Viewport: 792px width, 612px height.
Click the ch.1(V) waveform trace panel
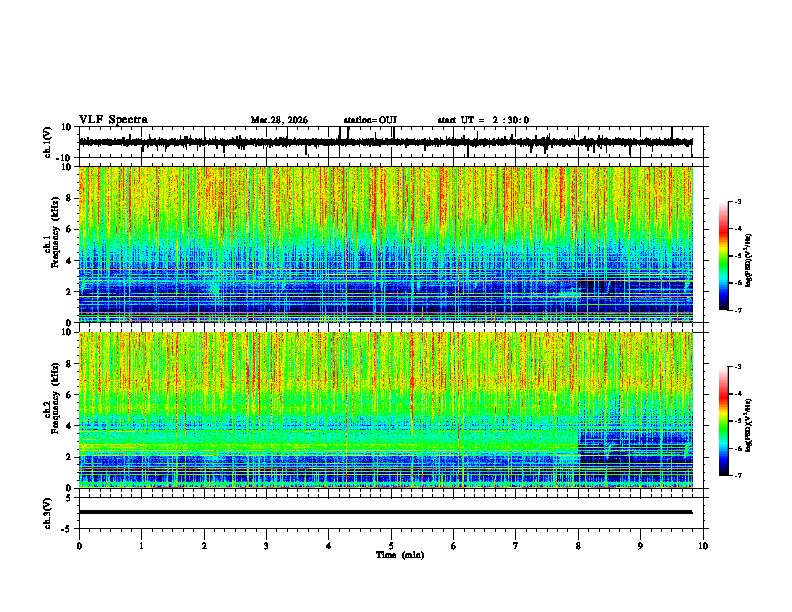(391, 142)
